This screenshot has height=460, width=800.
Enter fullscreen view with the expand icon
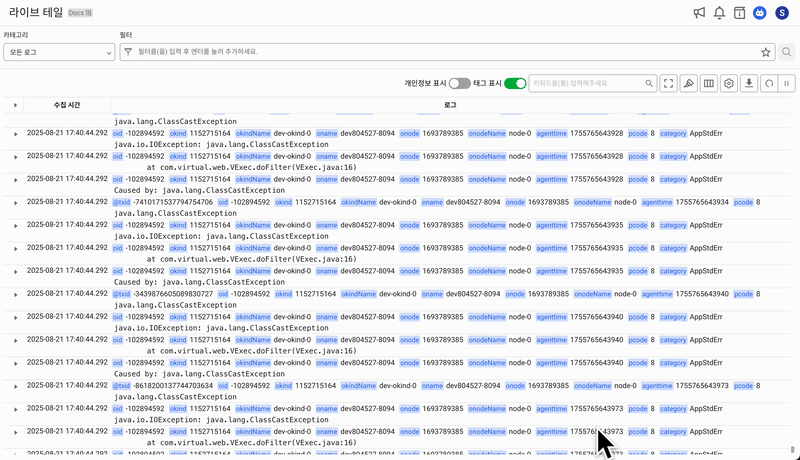click(x=668, y=83)
